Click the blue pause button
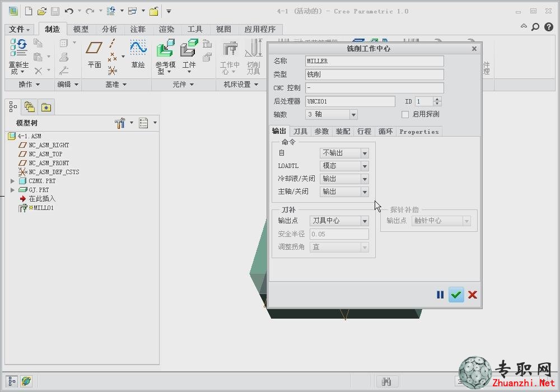This screenshot has height=392, width=560. 440,295
